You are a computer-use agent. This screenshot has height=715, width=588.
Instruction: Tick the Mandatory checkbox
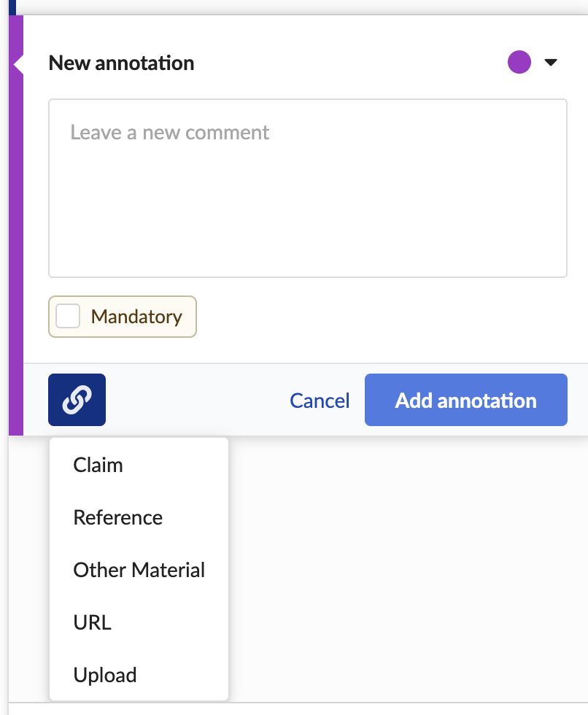(x=68, y=317)
